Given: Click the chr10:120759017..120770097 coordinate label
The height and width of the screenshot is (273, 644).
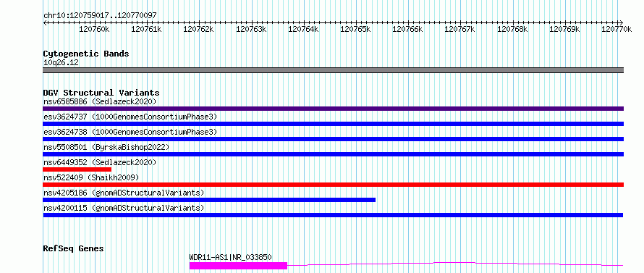Looking at the screenshot, I should click(100, 15).
